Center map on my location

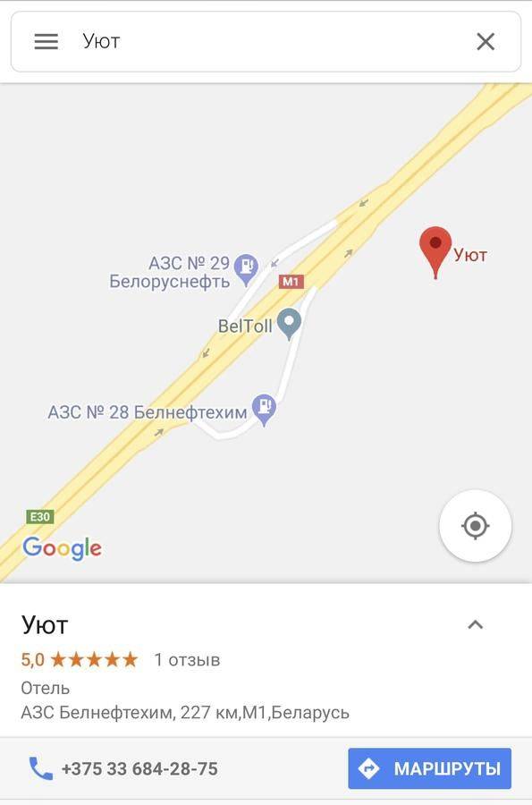pos(475,526)
